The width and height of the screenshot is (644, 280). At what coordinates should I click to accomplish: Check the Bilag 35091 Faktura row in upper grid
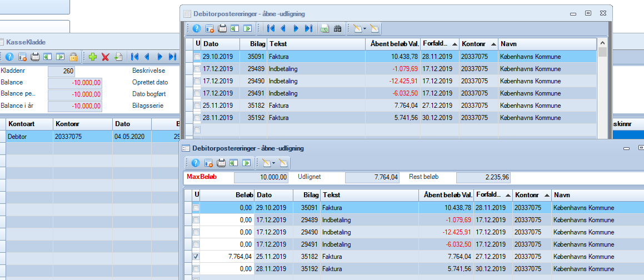(197, 57)
